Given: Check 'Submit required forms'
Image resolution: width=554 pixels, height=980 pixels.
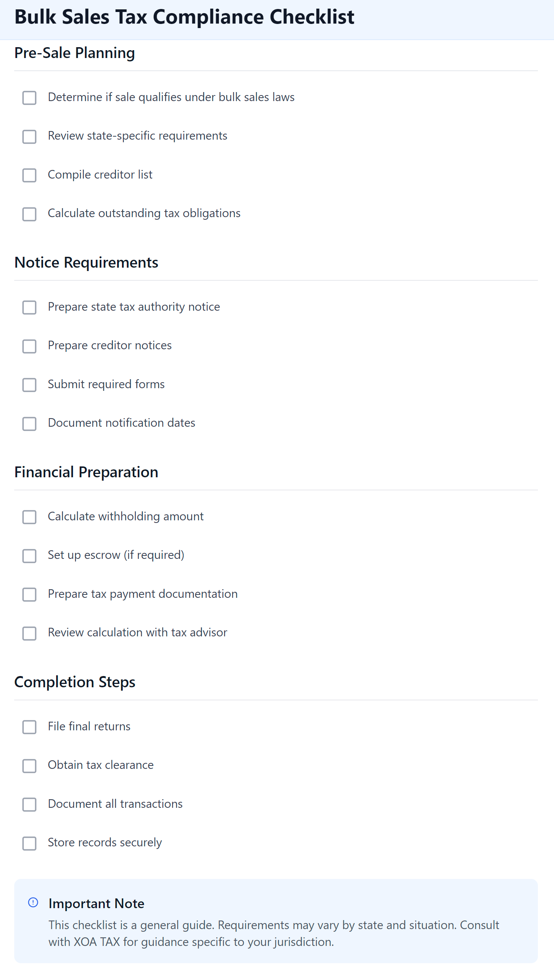Looking at the screenshot, I should tap(29, 385).
